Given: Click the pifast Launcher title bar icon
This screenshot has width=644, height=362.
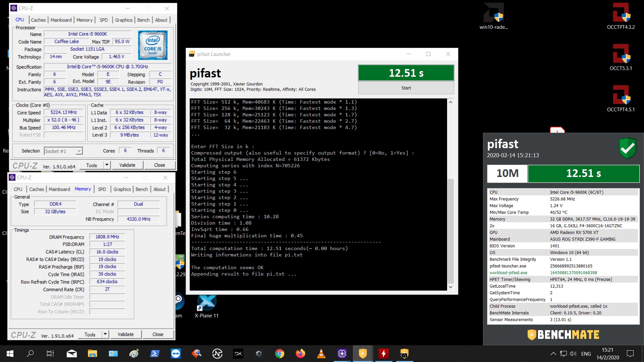Looking at the screenshot, I should tap(192, 54).
